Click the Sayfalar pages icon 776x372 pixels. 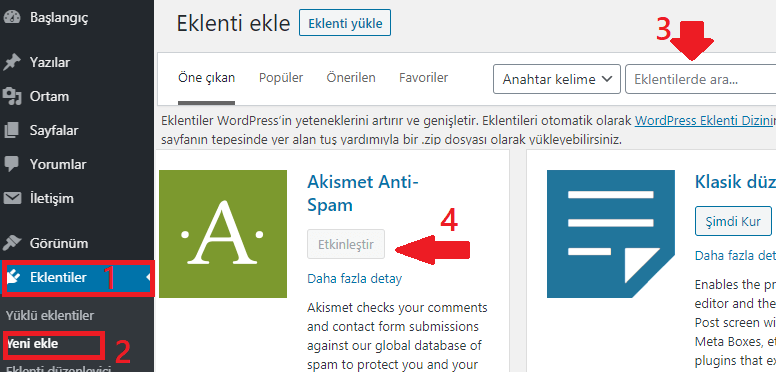[x=12, y=131]
